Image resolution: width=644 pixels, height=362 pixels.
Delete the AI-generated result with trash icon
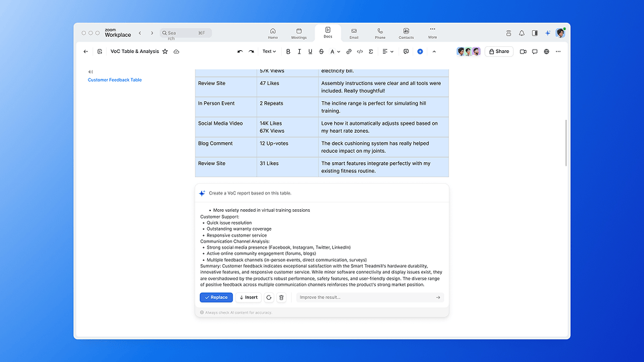[281, 298]
